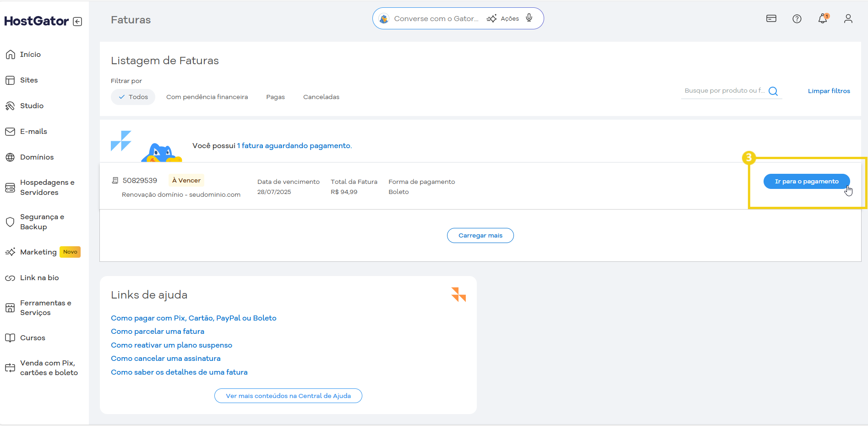The width and height of the screenshot is (868, 426).
Task: Click Limpar filtros link
Action: tap(829, 91)
